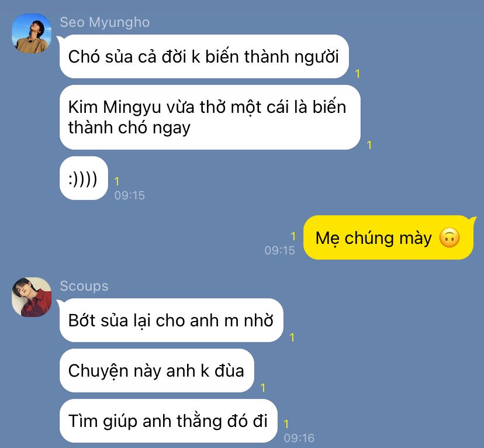Select message 'Tìm giúp anh thằng đó đi'
484x448 pixels.
168,421
